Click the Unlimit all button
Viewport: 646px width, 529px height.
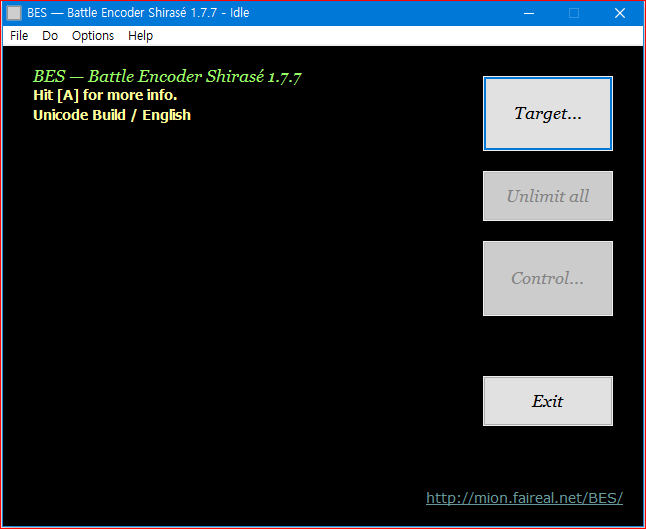pos(548,196)
